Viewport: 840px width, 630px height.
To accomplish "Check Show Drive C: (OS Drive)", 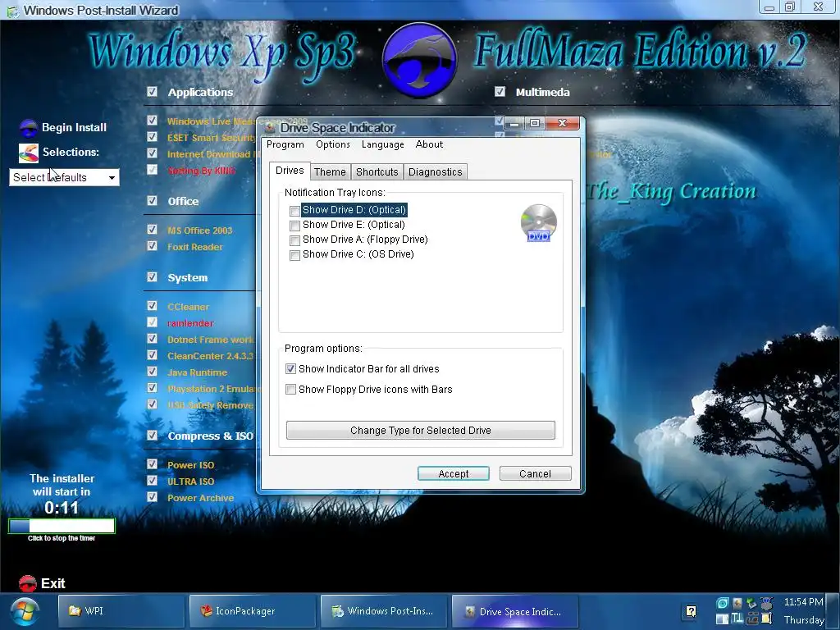I will pos(294,255).
